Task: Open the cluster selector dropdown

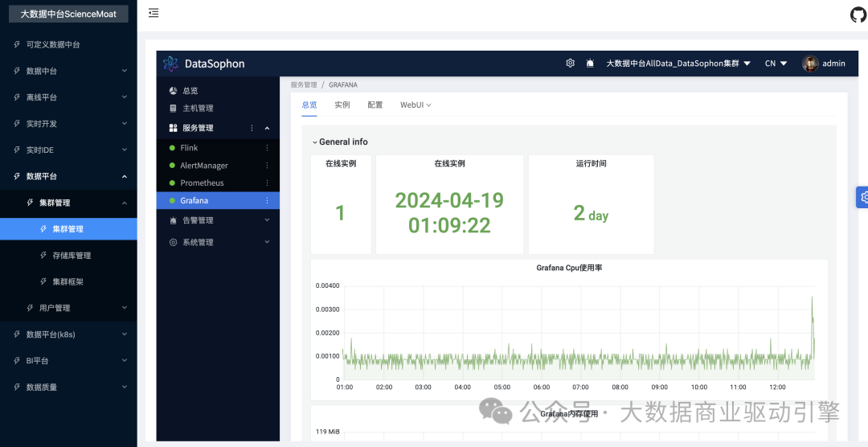Action: [x=678, y=64]
